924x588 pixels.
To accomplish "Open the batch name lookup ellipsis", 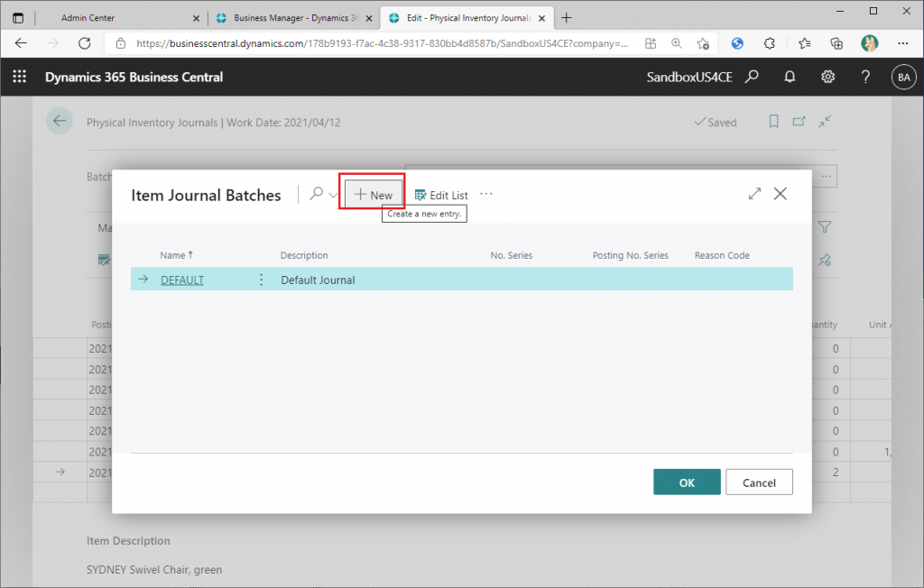I will pos(827,176).
